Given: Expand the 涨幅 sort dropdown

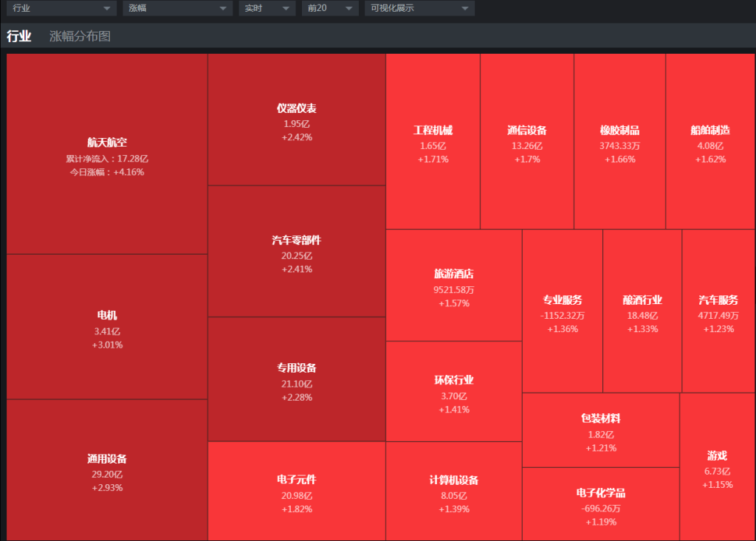Looking at the screenshot, I should 177,8.
